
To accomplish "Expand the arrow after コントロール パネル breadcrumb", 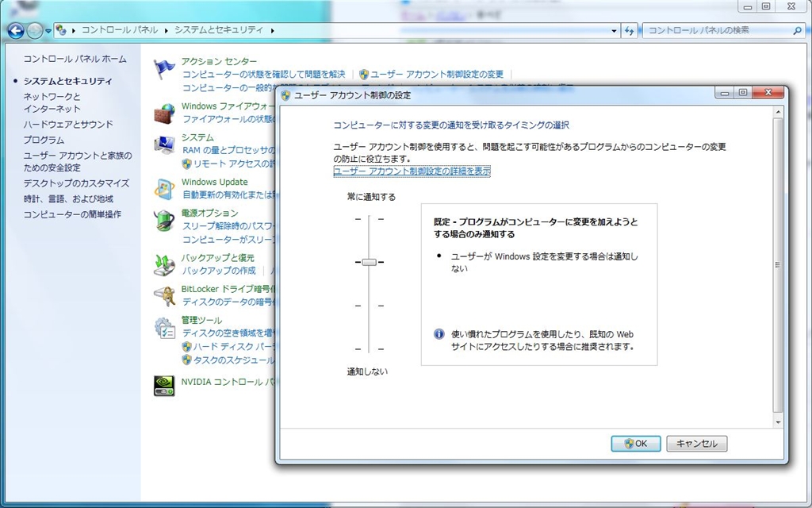I will click(167, 31).
